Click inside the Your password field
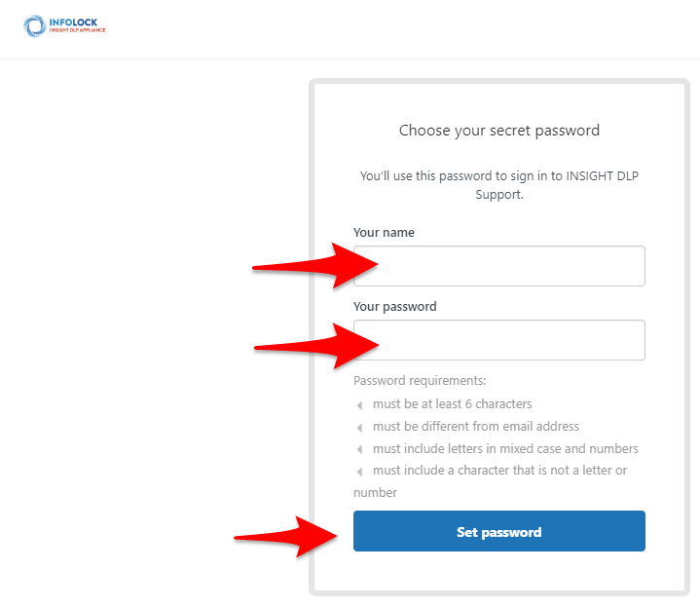700x608 pixels. point(499,340)
